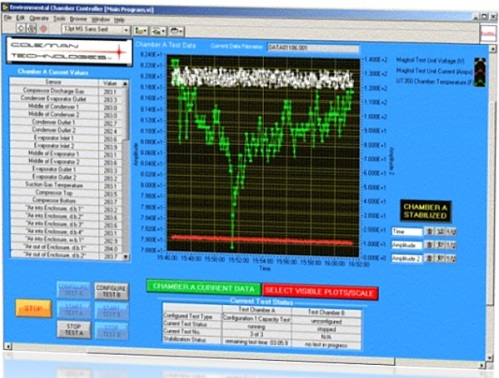This screenshot has width=499, height=378.
Task: Click the CONFIGURE TEST B button
Action: [111, 291]
